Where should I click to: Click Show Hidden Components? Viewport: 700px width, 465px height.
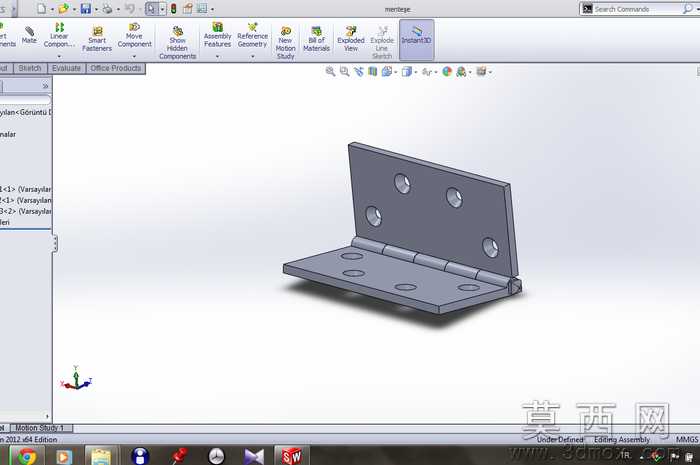pos(177,42)
